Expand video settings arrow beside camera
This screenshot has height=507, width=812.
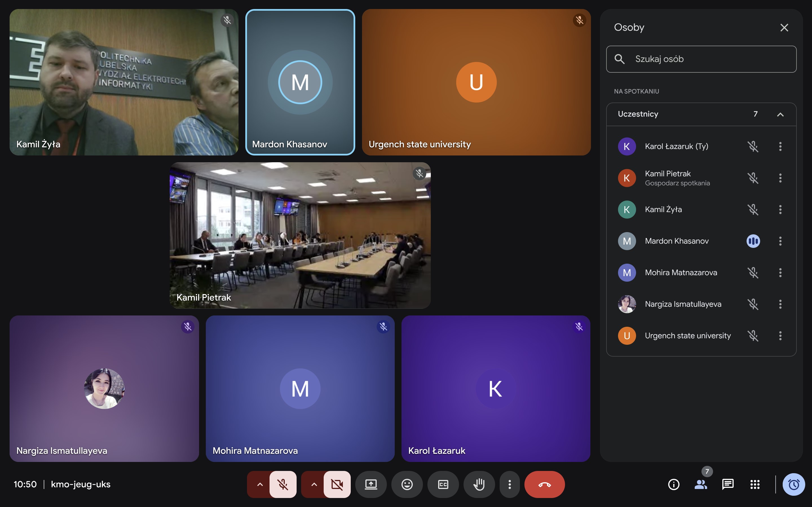point(314,484)
